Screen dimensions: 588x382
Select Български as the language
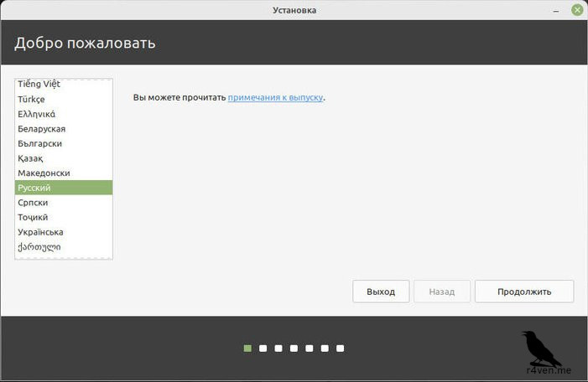coord(39,143)
